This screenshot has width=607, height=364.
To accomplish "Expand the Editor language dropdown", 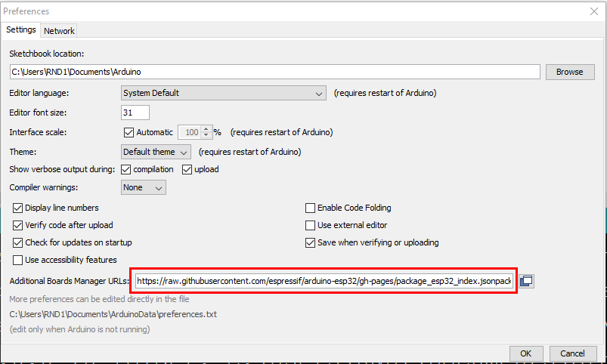I will 224,93.
